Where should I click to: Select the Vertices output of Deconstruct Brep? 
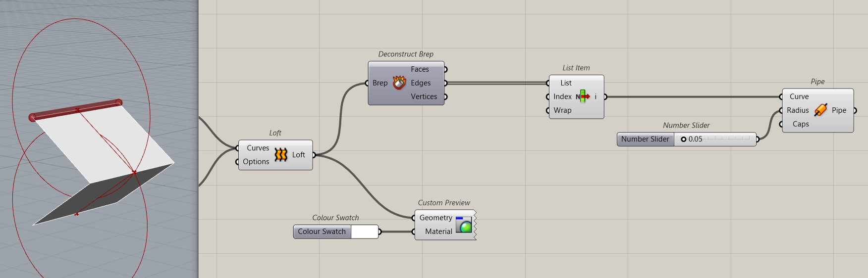424,96
